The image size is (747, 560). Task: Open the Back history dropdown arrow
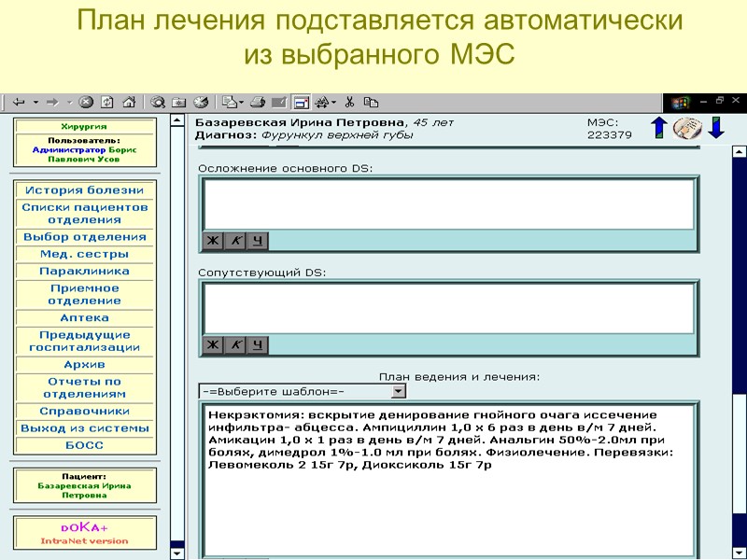coord(35,102)
